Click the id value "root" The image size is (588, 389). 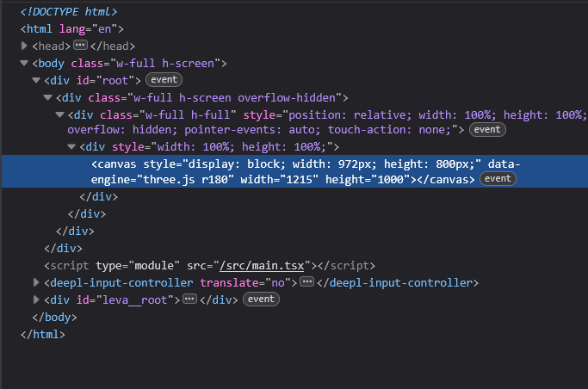tap(115, 81)
